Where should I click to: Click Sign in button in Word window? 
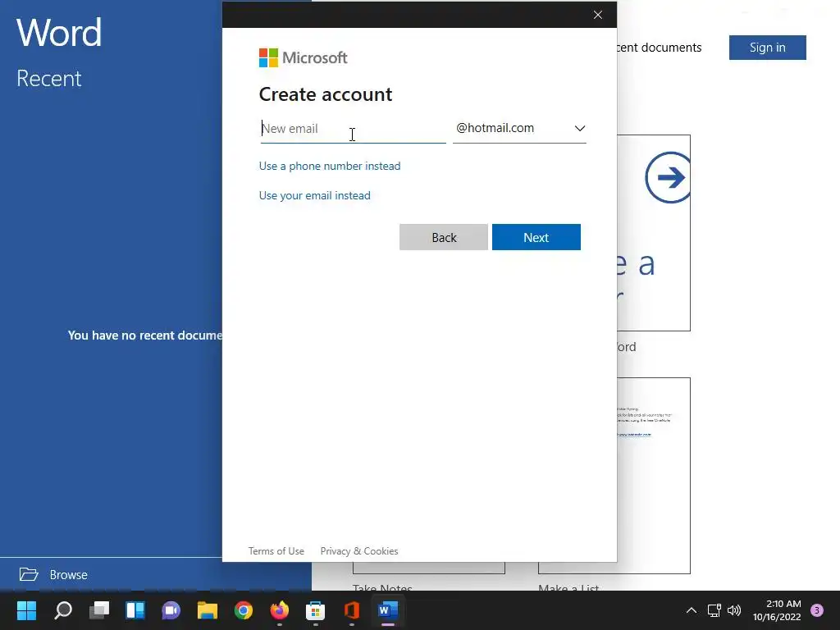(x=767, y=48)
